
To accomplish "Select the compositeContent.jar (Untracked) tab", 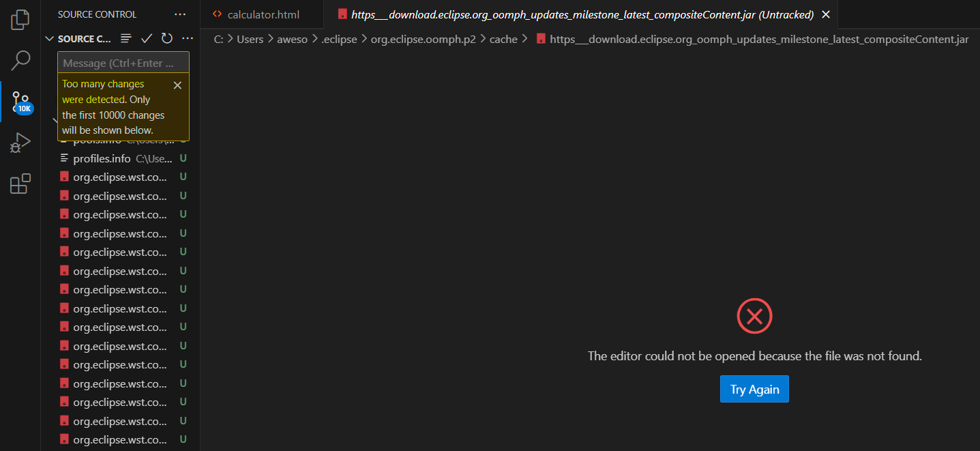I will [582, 14].
